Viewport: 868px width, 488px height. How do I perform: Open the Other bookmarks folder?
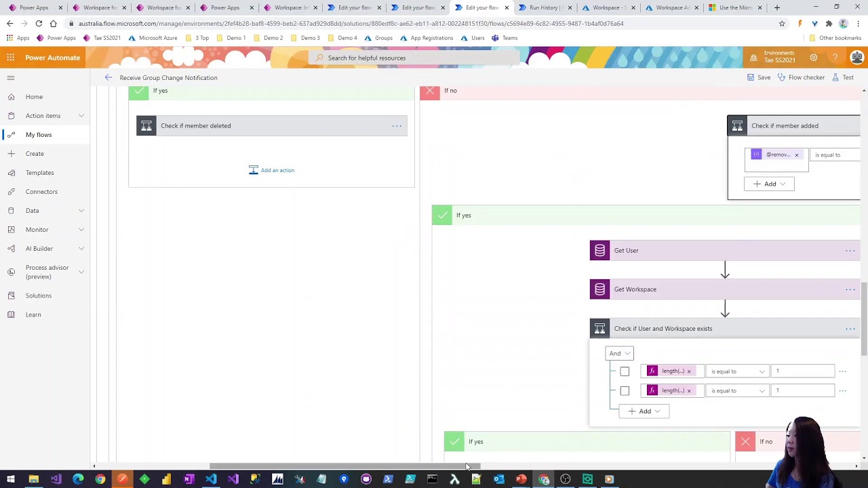pos(835,38)
